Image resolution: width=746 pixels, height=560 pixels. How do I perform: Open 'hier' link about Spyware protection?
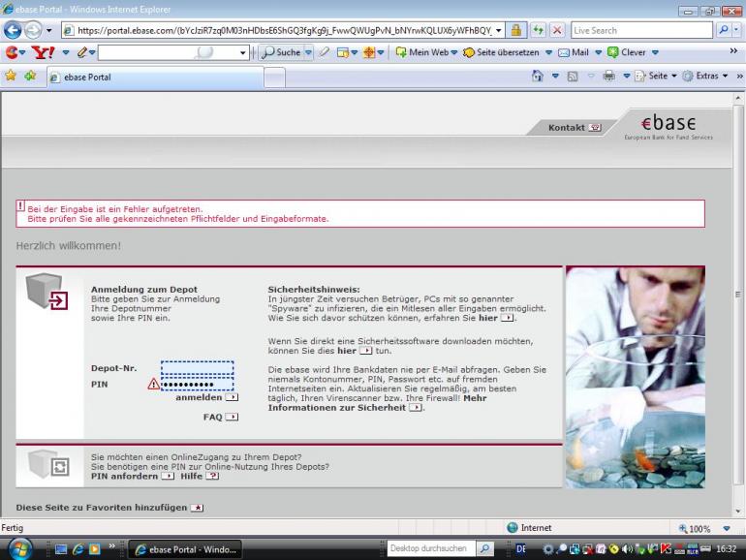pos(496,318)
